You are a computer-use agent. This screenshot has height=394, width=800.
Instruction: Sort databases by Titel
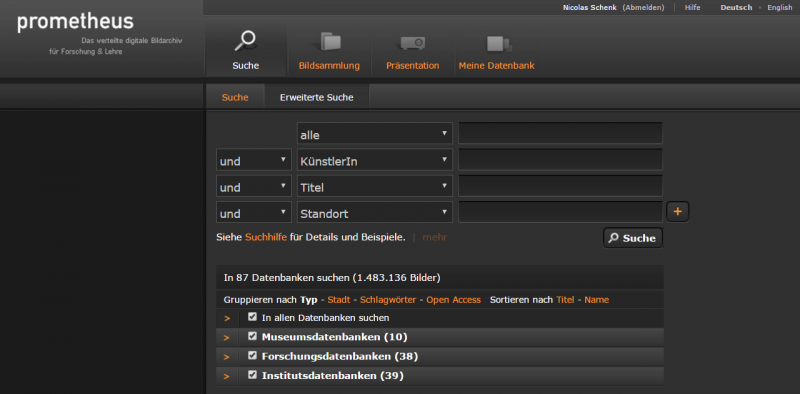coord(565,300)
